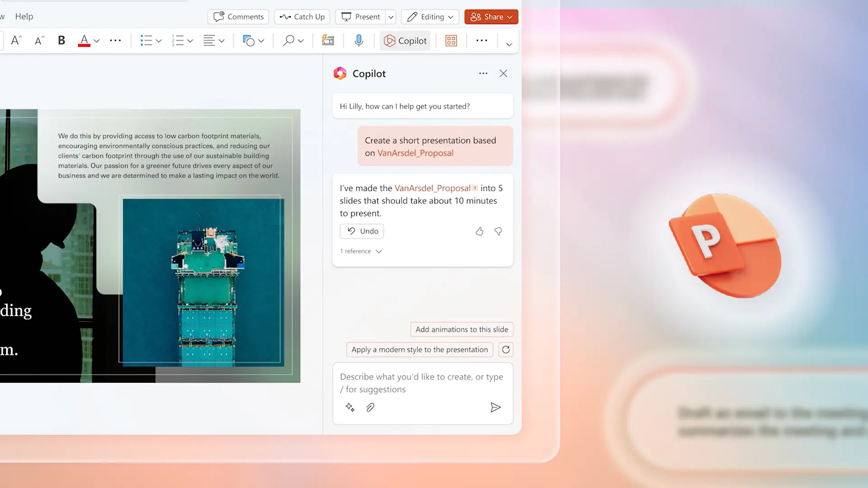The height and width of the screenshot is (488, 868).
Task: Open Copilot panel options menu
Action: pyautogui.click(x=483, y=73)
